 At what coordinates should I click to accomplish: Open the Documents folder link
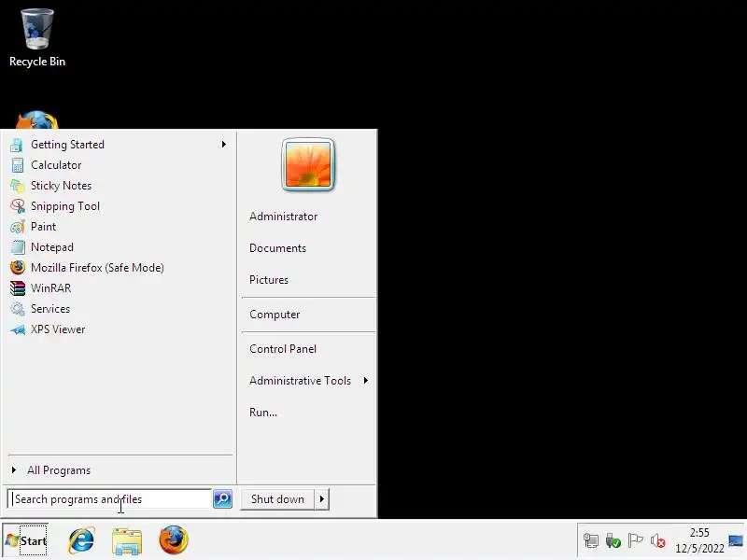tap(277, 248)
